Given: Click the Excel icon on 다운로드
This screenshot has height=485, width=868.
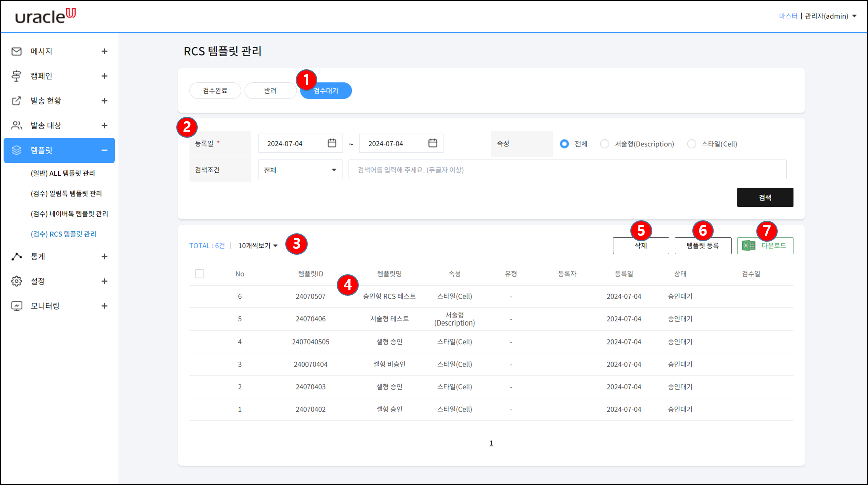Looking at the screenshot, I should pyautogui.click(x=749, y=246).
